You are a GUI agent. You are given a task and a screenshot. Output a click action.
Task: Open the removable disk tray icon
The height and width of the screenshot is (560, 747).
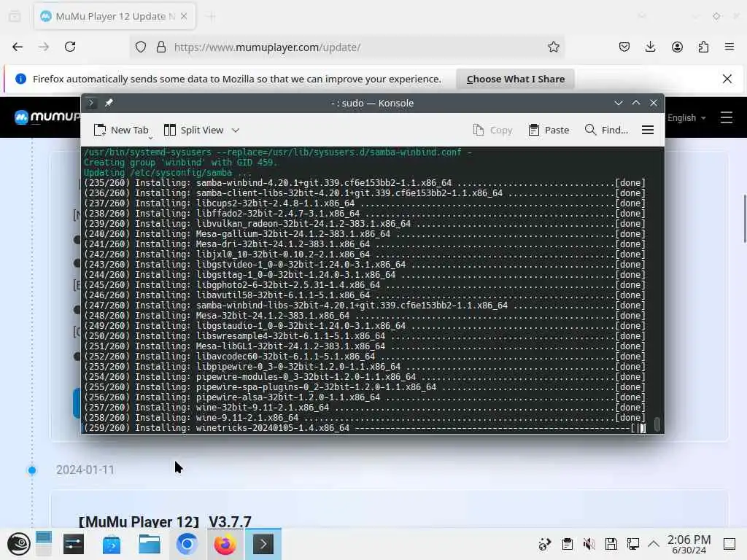[611, 544]
